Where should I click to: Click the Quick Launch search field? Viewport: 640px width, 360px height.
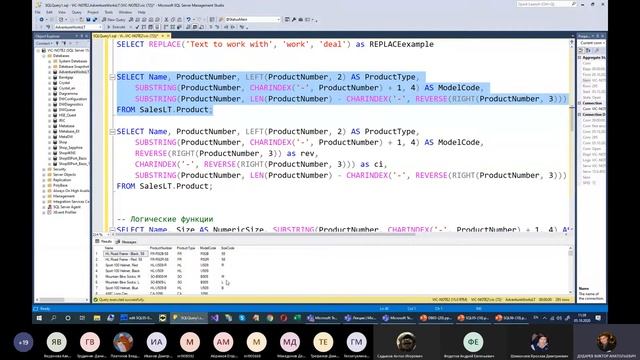(546, 4)
